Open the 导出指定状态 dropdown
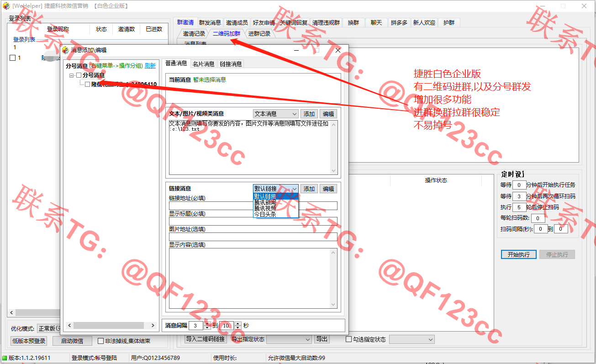 tap(289, 339)
